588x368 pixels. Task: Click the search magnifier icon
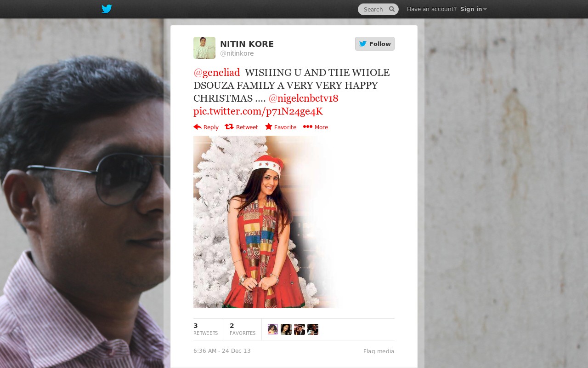tap(392, 9)
